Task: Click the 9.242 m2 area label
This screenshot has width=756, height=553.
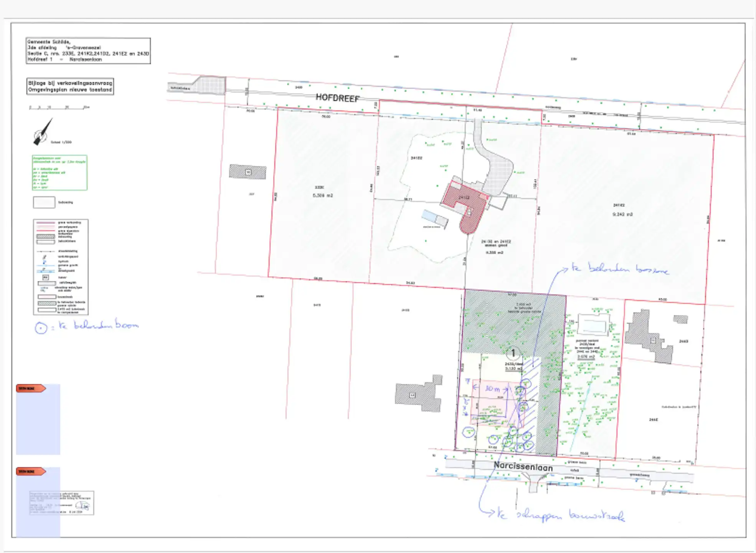Action: pos(622,214)
